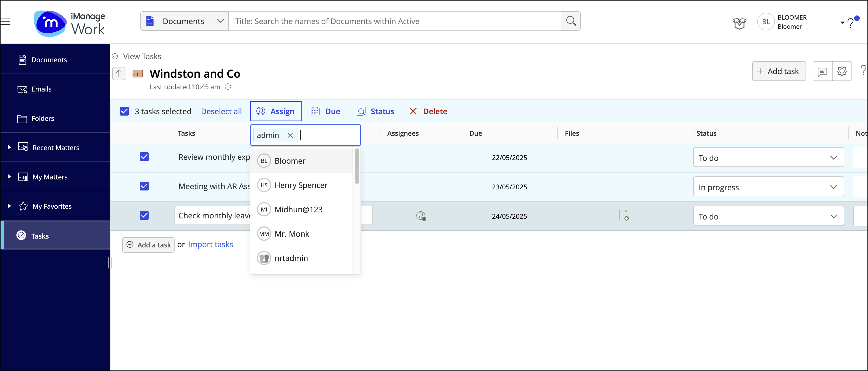Viewport: 868px width, 371px height.
Task: Select Henry Spencer from assignee list
Action: point(301,185)
